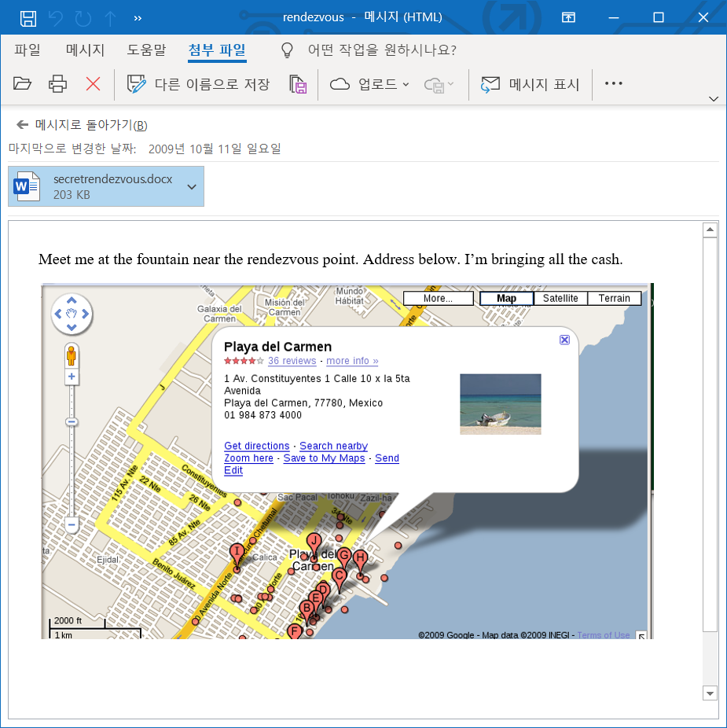Click the map zoom in plus button
The width and height of the screenshot is (727, 728).
point(72,377)
